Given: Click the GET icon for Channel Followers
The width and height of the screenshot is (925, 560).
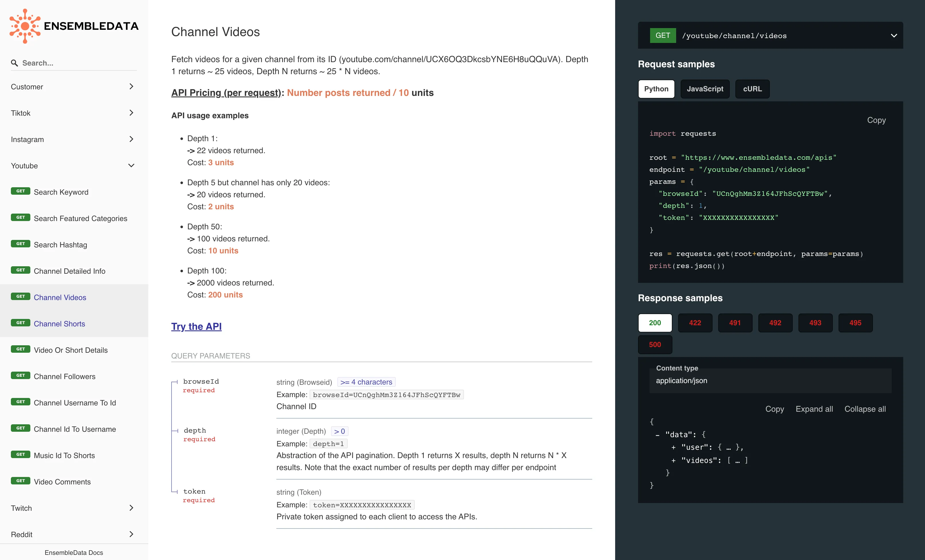Looking at the screenshot, I should click(21, 375).
